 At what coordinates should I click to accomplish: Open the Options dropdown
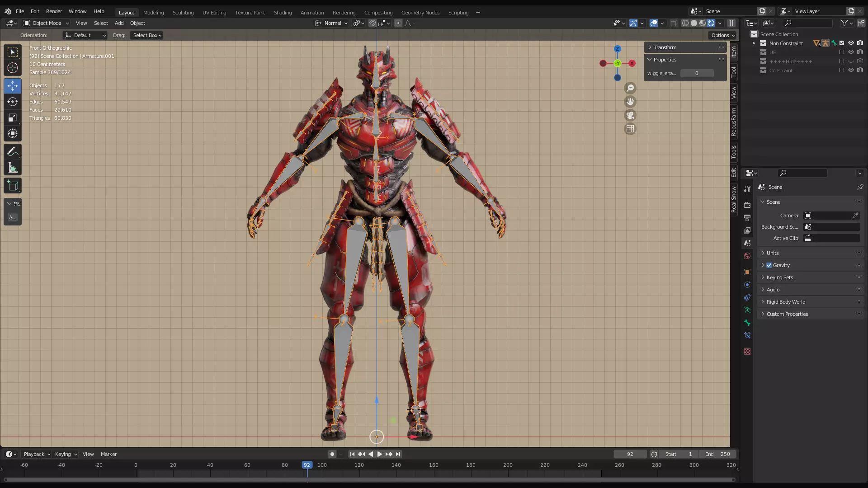click(x=722, y=35)
